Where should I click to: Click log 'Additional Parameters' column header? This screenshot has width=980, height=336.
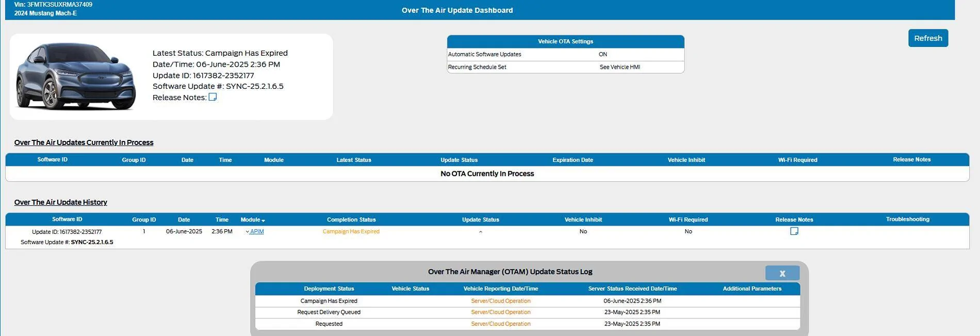tap(752, 289)
